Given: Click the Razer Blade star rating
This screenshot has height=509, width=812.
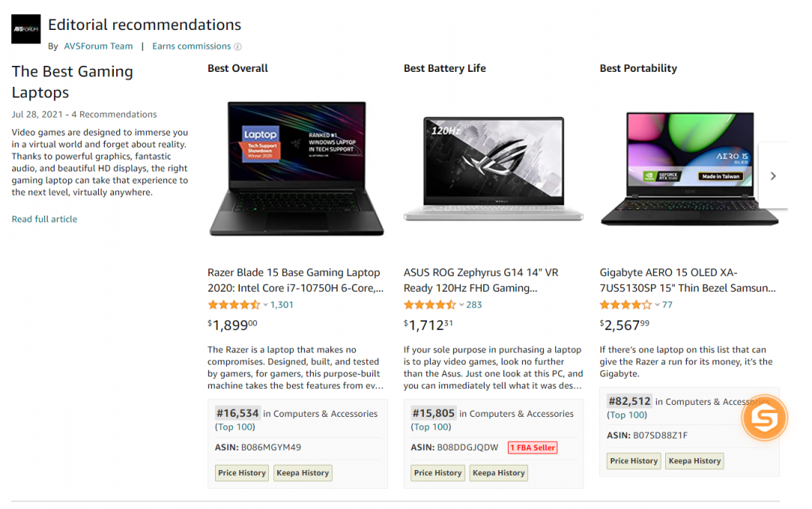Looking at the screenshot, I should pyautogui.click(x=234, y=305).
